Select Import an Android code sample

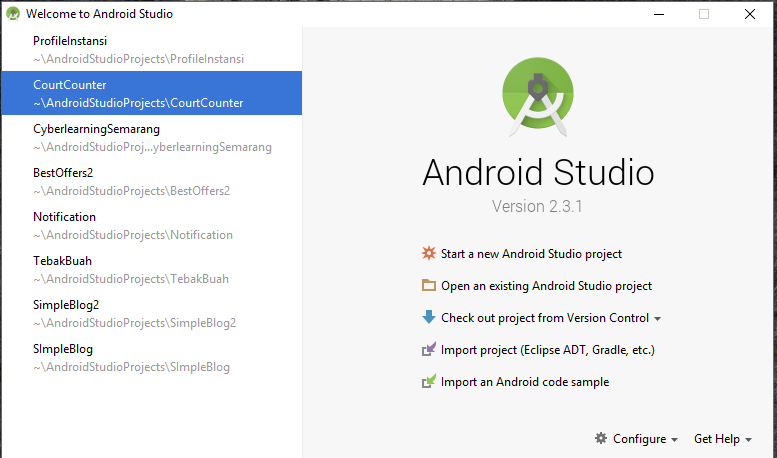[525, 382]
